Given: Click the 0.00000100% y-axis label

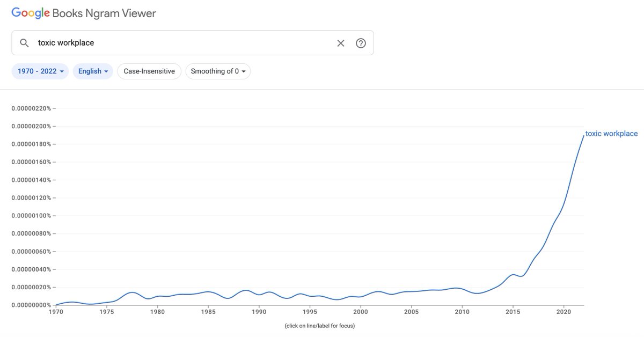Looking at the screenshot, I should (31, 216).
